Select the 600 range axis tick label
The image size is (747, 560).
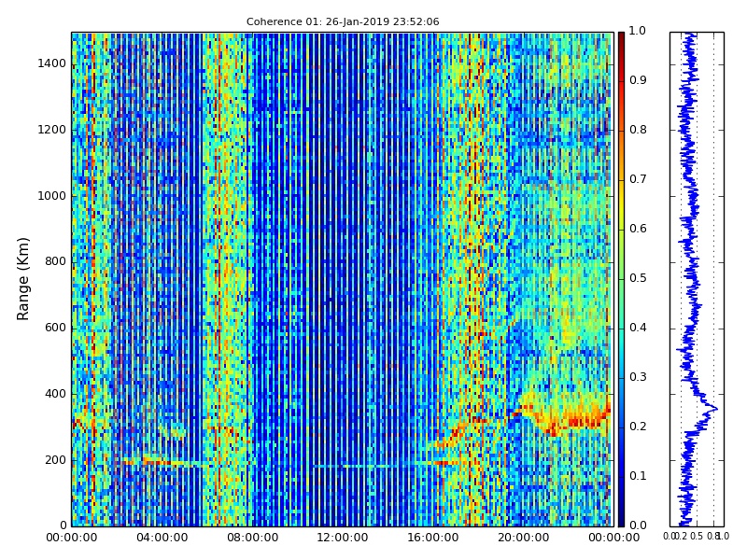pyautogui.click(x=55, y=329)
